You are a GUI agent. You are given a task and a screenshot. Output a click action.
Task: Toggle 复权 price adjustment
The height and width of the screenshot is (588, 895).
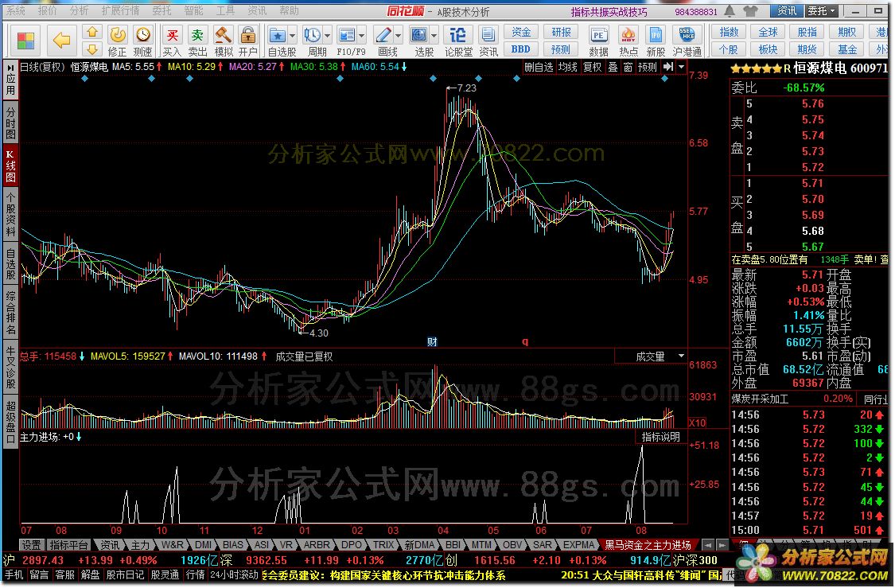(x=592, y=68)
